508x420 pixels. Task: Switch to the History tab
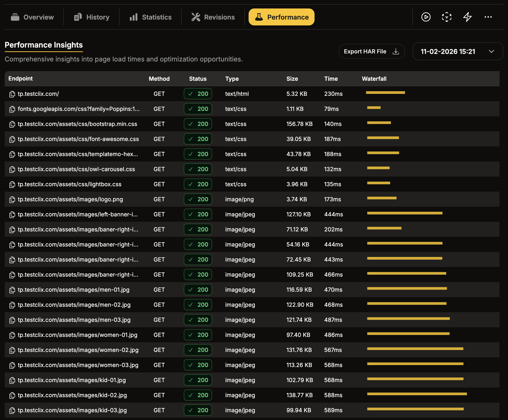(x=91, y=17)
